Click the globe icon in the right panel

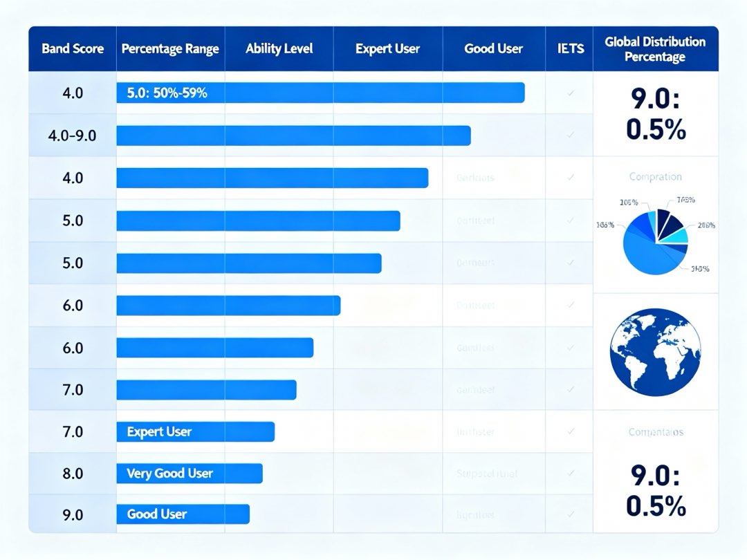coord(655,353)
